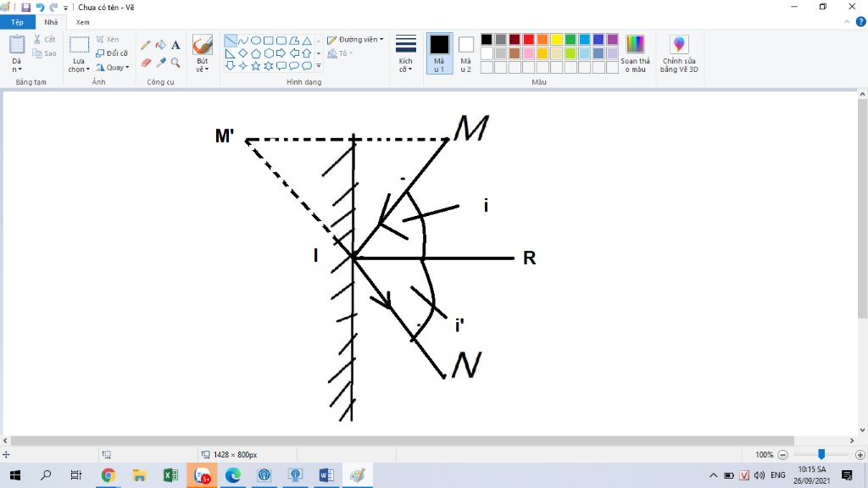
Task: Switch to the Nhà home tab
Action: 51,22
